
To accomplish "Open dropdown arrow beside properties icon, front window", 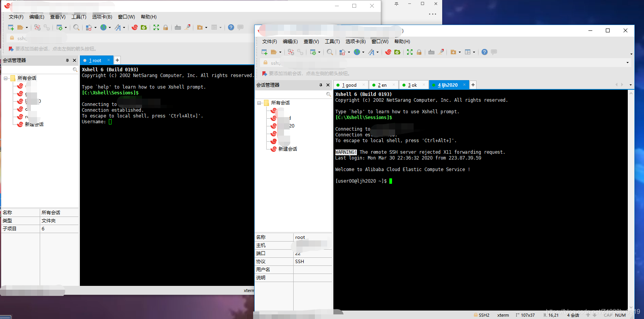I will coord(319,52).
